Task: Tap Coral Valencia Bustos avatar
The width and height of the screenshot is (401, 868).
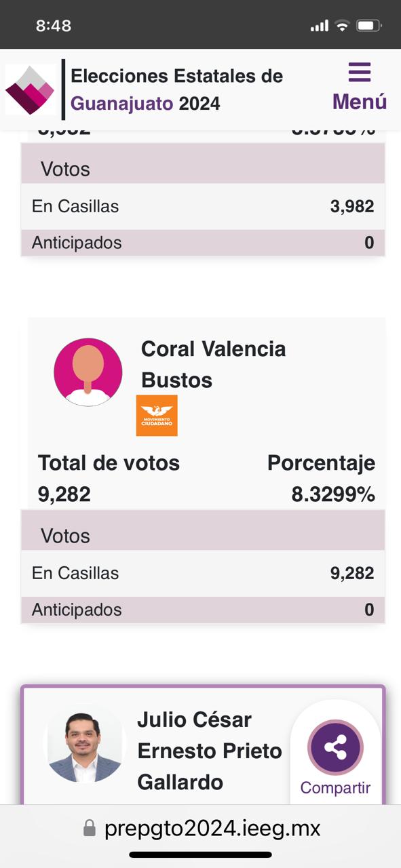Action: pyautogui.click(x=88, y=372)
